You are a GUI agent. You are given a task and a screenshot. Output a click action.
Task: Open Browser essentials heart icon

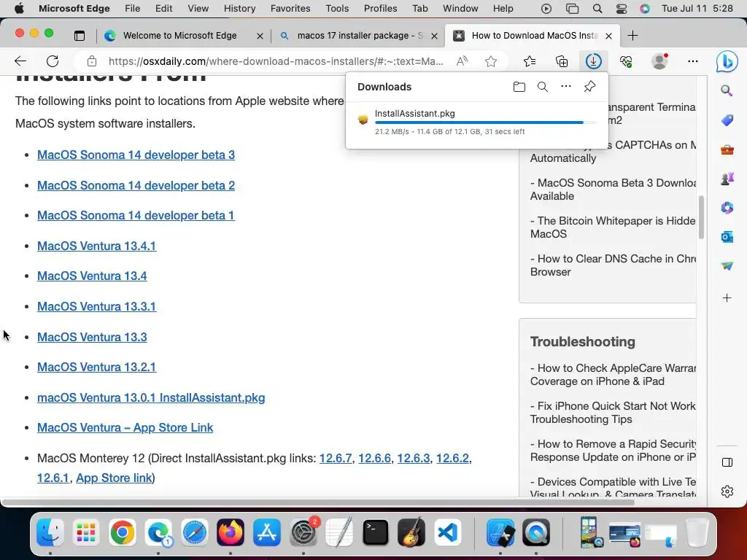click(x=626, y=61)
